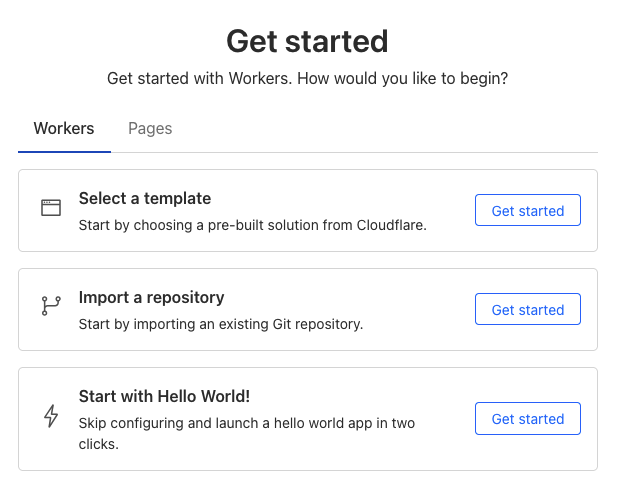Click the Git branch repository icon
Image resolution: width=617 pixels, height=484 pixels.
51,306
